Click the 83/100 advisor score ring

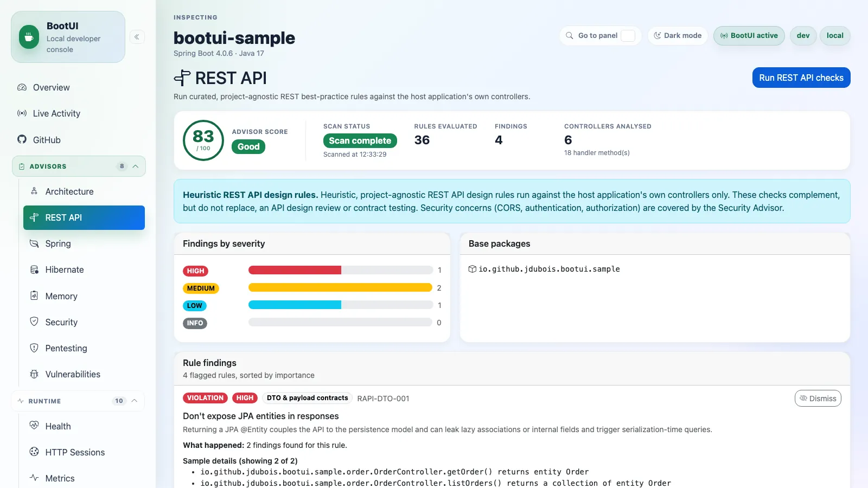(203, 140)
